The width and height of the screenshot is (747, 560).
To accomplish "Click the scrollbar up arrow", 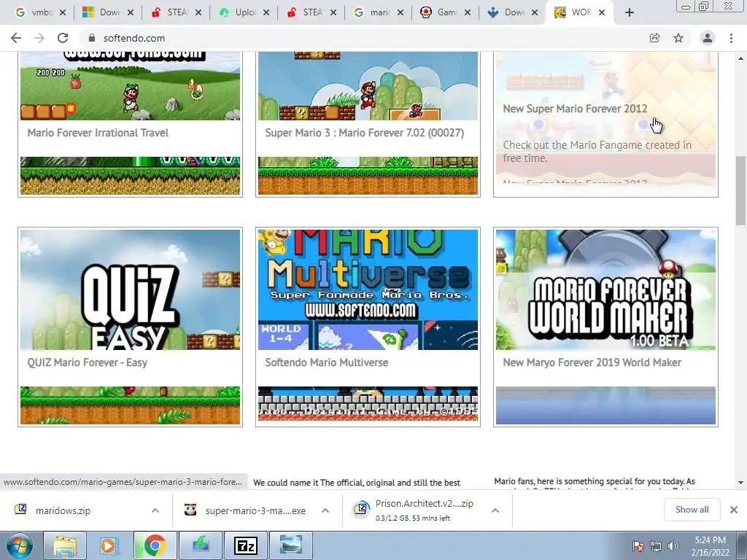I will point(740,58).
